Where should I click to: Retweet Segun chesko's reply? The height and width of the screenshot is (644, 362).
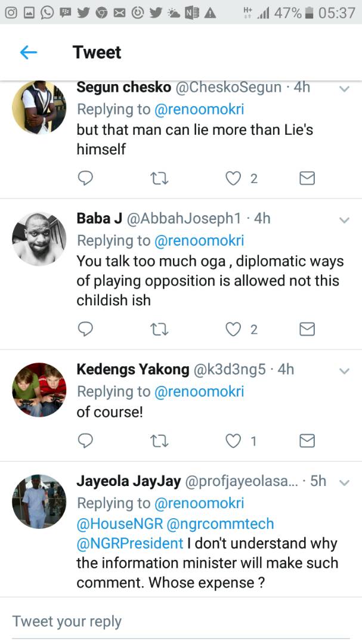point(159,178)
